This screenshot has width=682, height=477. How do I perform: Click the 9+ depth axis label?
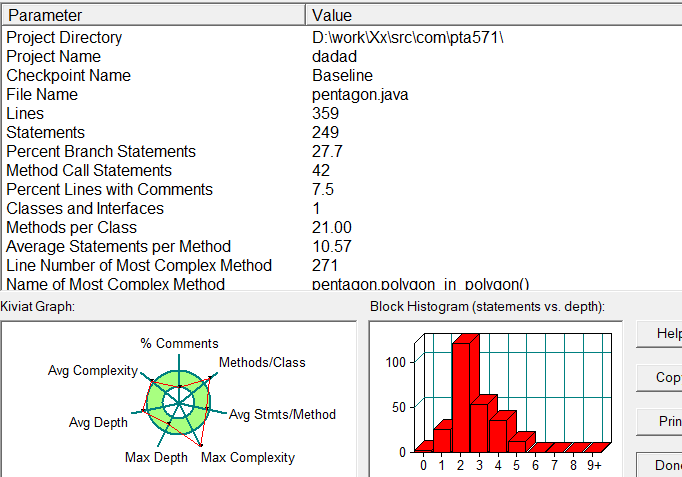594,466
